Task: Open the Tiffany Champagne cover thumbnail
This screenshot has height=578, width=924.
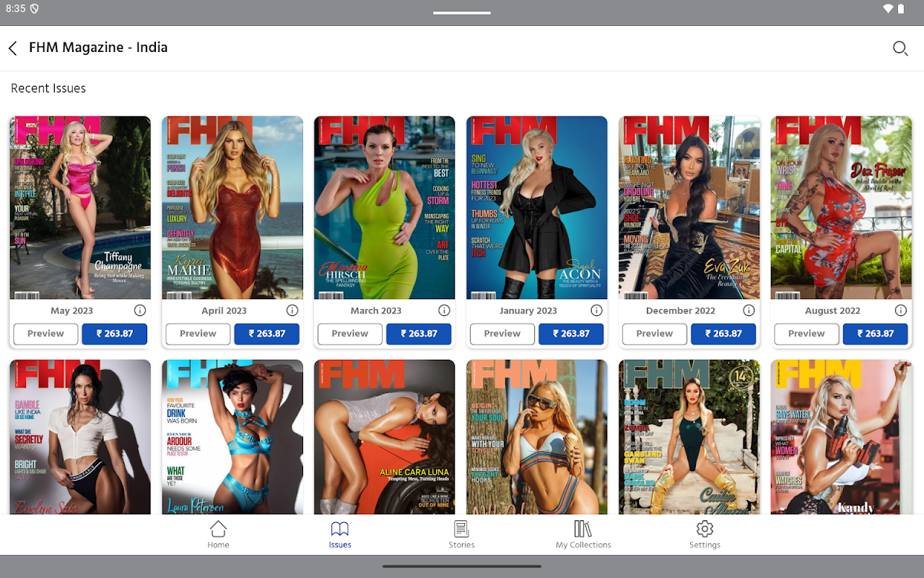Action: tap(80, 208)
